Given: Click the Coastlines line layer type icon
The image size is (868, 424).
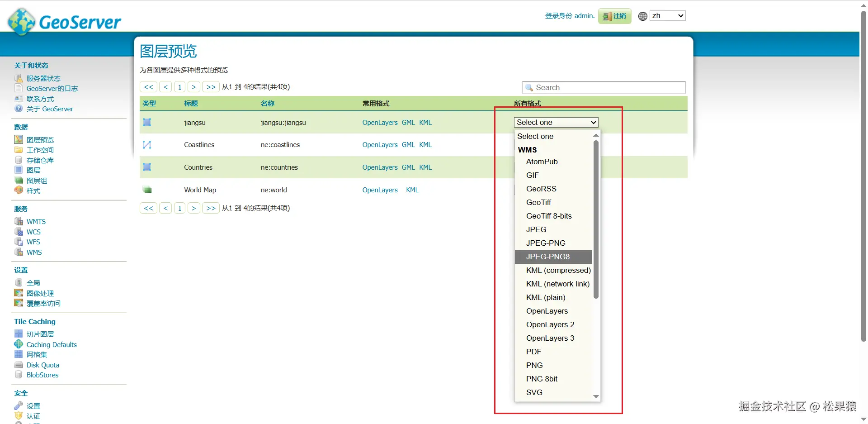Looking at the screenshot, I should coord(147,145).
